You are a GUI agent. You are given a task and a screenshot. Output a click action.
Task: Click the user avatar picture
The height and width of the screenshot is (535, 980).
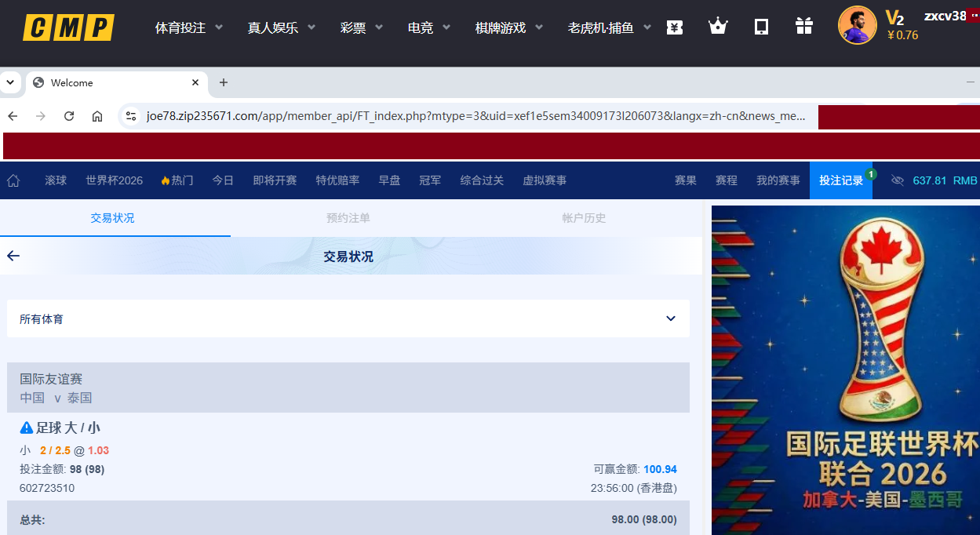click(x=858, y=25)
